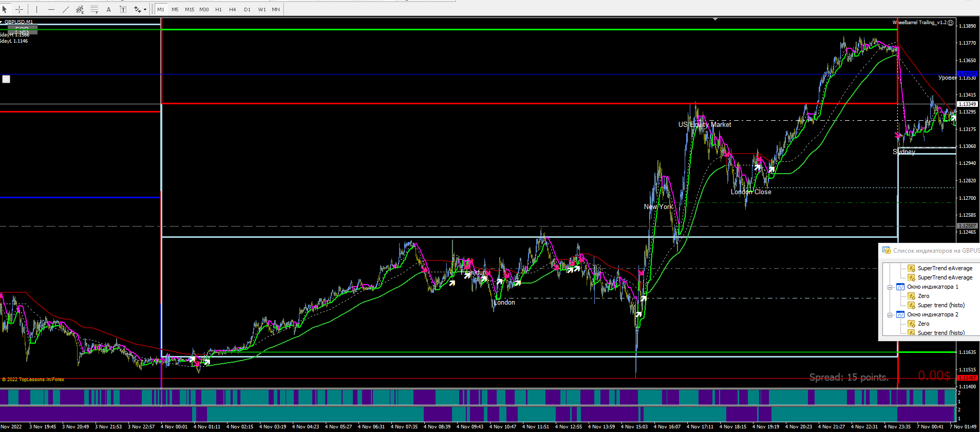Click the Окно индикатора 2 window icon
This screenshot has height=432, width=980.
900,315
